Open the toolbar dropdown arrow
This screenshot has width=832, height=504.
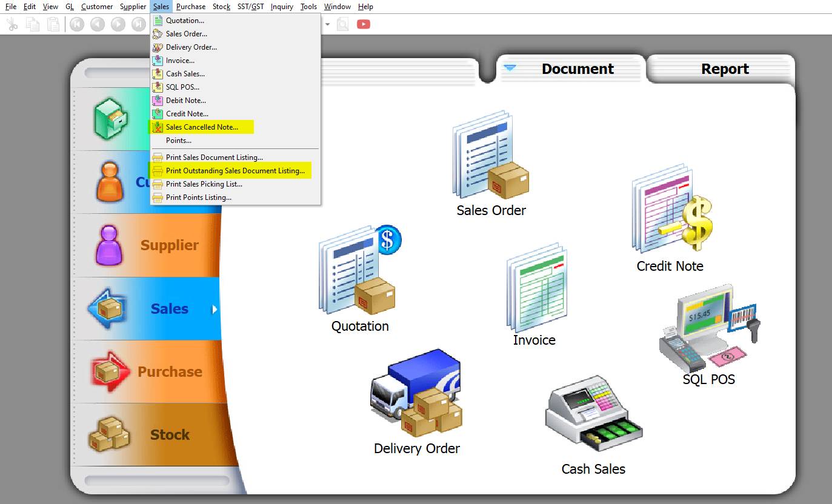coord(327,25)
